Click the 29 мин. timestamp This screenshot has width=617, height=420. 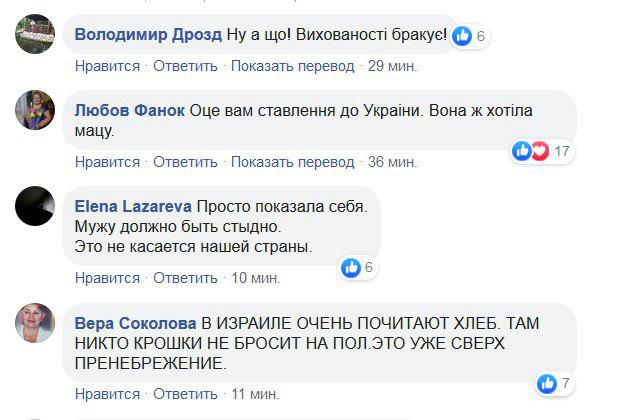click(x=393, y=66)
